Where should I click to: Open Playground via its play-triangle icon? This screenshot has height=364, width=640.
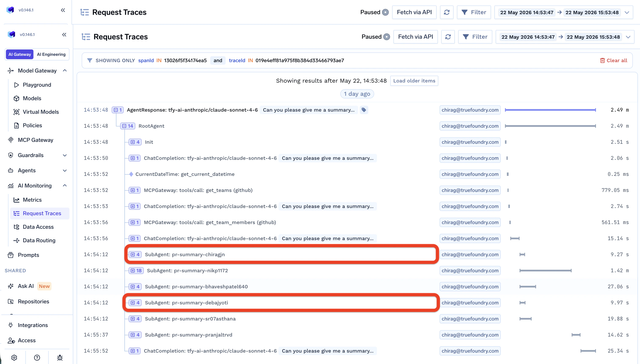(x=17, y=85)
